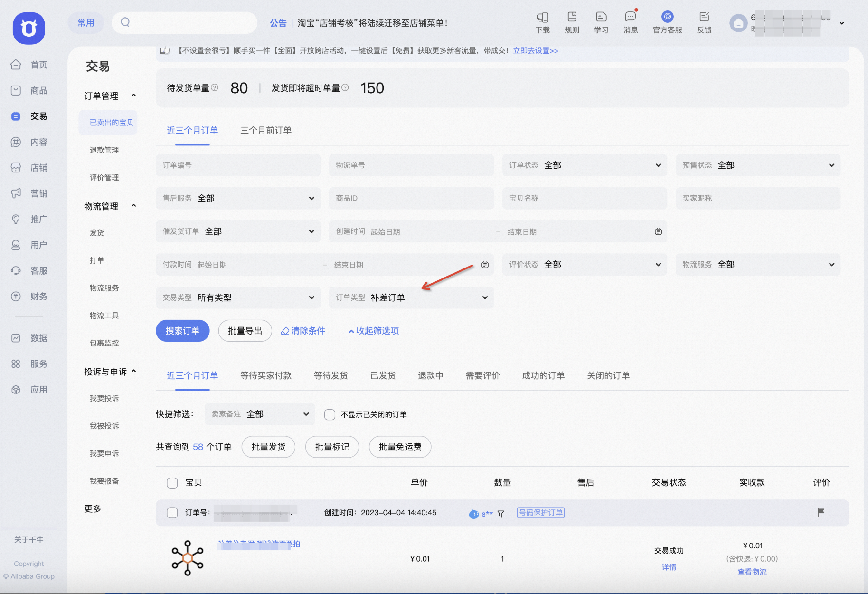This screenshot has height=594, width=868.
Task: Click the buyer Wangwang chat icon
Action: click(474, 514)
